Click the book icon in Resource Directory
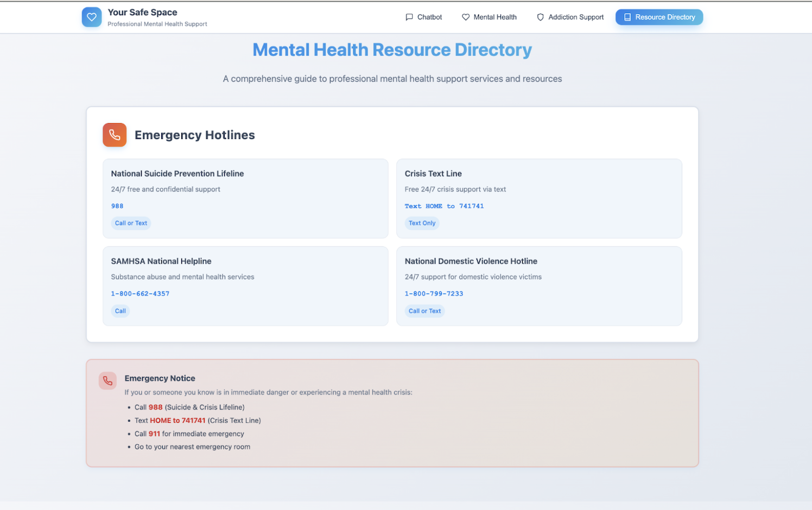This screenshot has height=510, width=812. (x=627, y=17)
